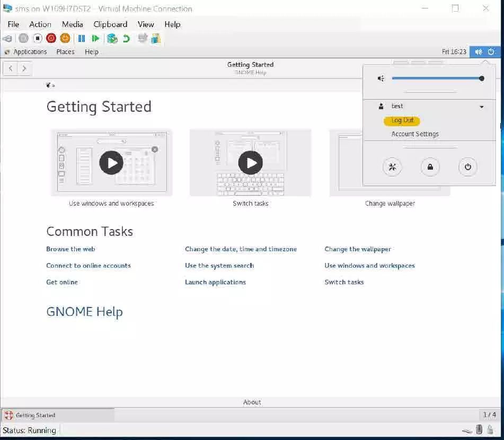
Task: Open Switch tasks link under Common Tasks
Action: click(344, 282)
